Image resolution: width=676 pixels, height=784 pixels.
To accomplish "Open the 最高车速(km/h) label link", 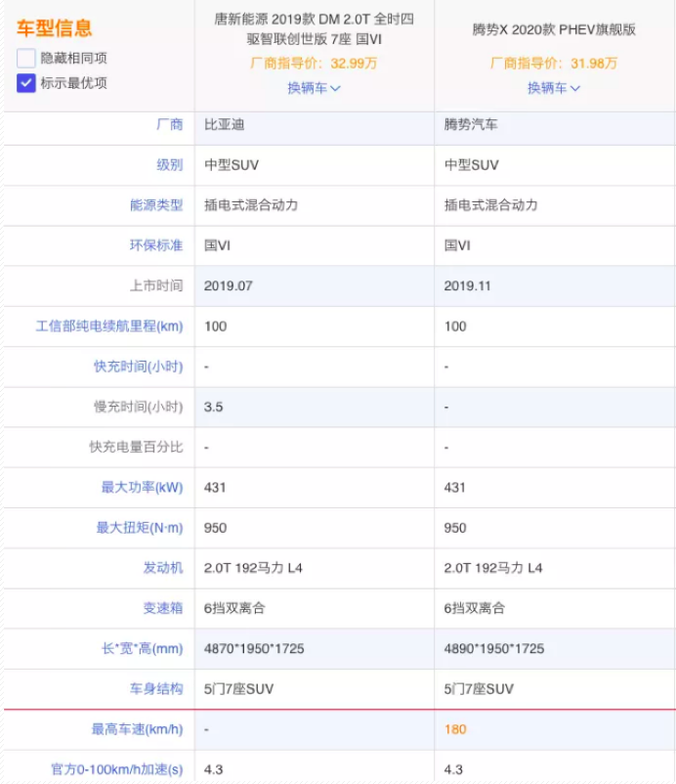I will pos(137,729).
